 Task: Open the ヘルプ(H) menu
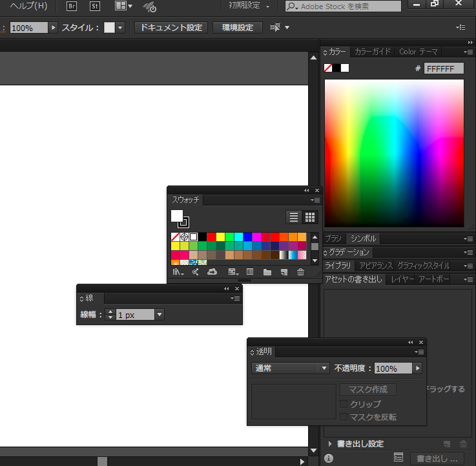pos(28,6)
